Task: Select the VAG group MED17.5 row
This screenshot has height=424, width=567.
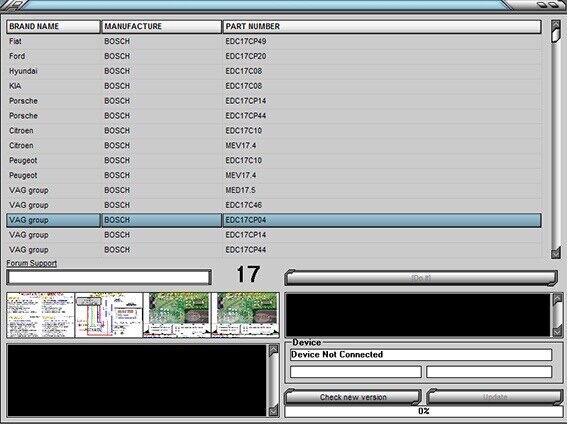Action: 274,190
